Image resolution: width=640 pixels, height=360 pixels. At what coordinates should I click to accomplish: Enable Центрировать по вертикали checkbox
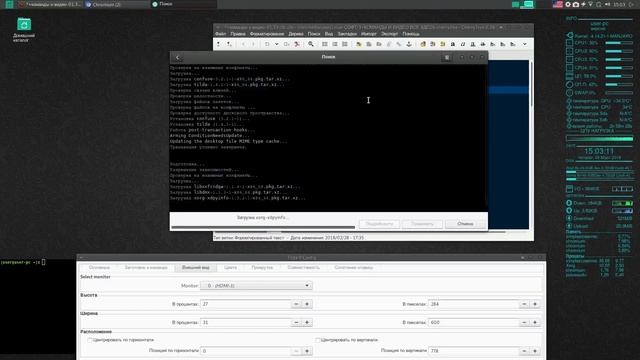[x=318, y=340]
